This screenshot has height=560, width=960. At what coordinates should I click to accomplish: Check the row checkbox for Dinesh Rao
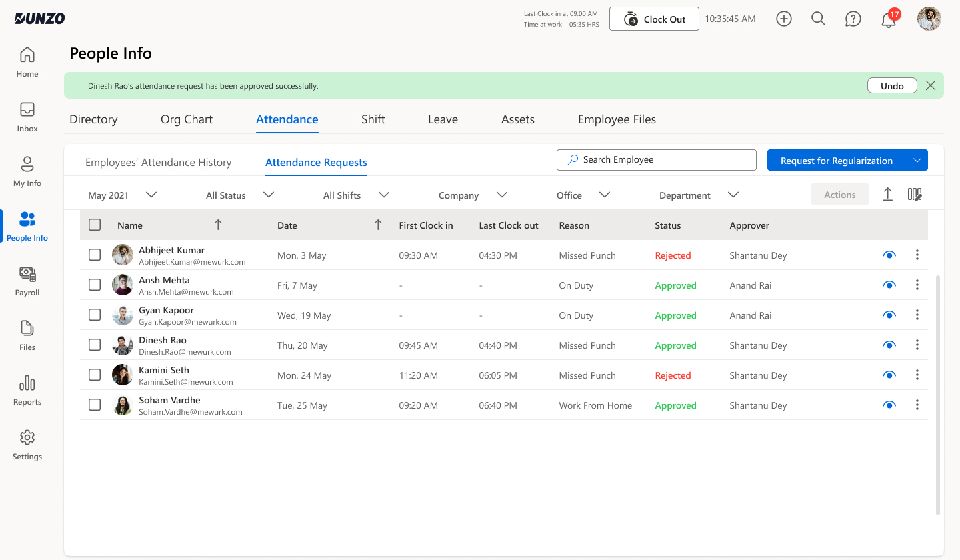94,345
